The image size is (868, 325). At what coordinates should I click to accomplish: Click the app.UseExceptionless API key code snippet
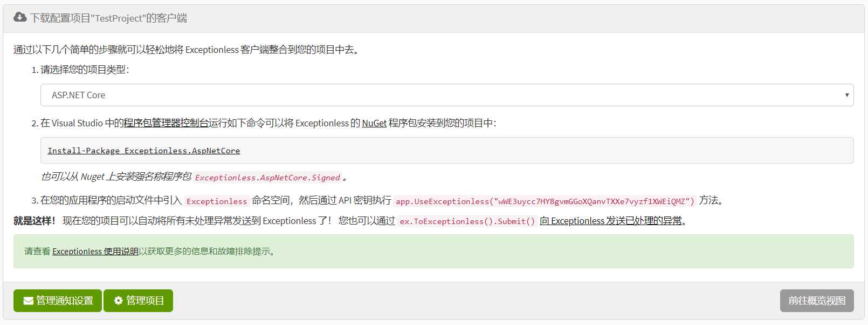[x=545, y=201]
